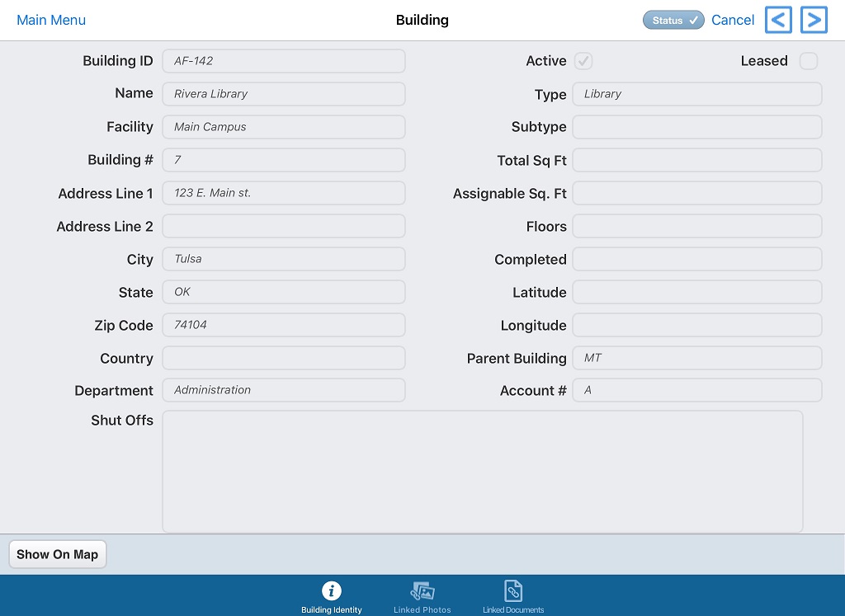
Task: Return to Main Menu
Action: 51,20
